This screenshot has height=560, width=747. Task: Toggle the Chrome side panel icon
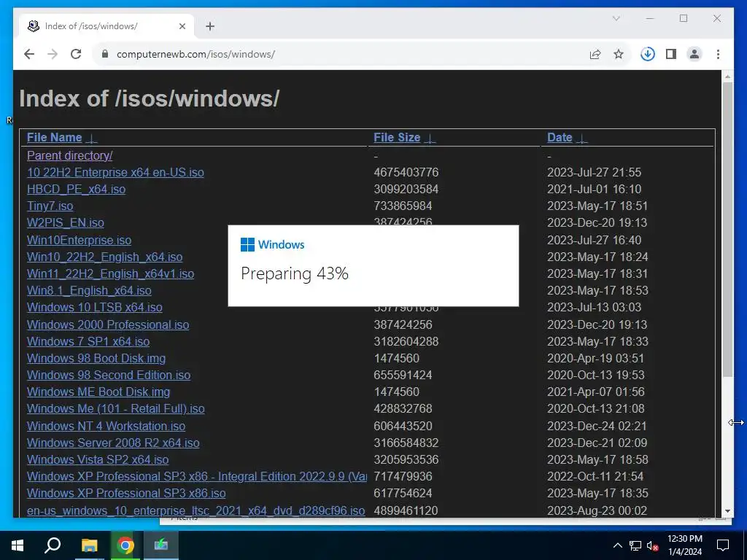point(671,54)
